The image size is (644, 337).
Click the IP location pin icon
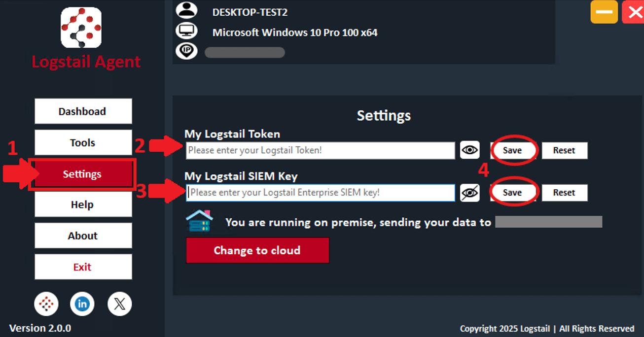coord(186,51)
